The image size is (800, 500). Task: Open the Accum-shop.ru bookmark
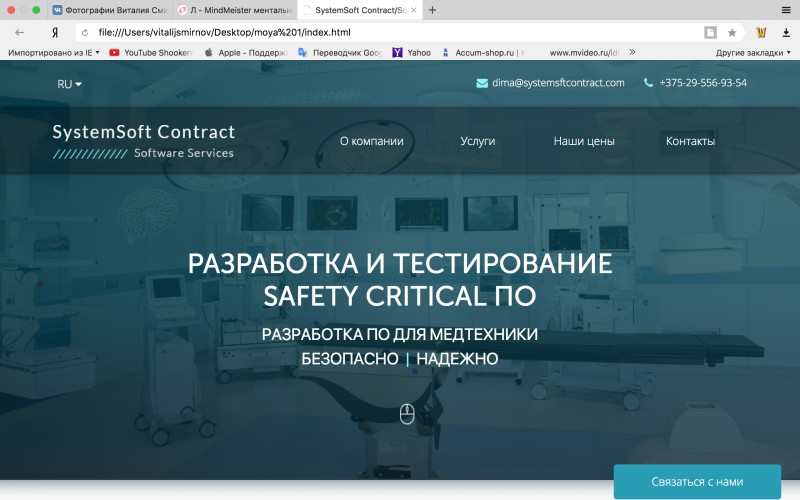483,53
